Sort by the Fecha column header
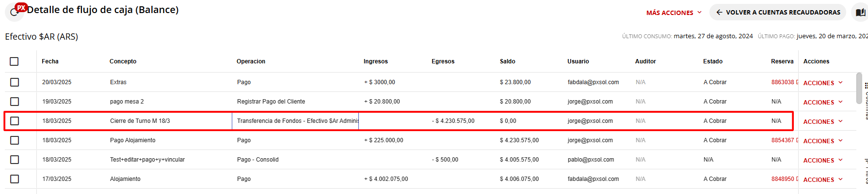Screen dimensions: 868x194 click(x=50, y=61)
